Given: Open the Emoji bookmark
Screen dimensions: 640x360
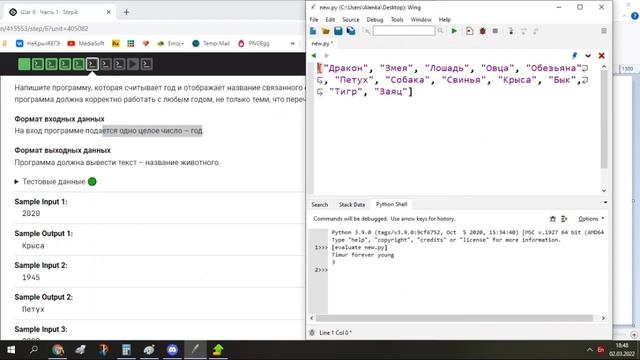Looking at the screenshot, I should pos(171,43).
